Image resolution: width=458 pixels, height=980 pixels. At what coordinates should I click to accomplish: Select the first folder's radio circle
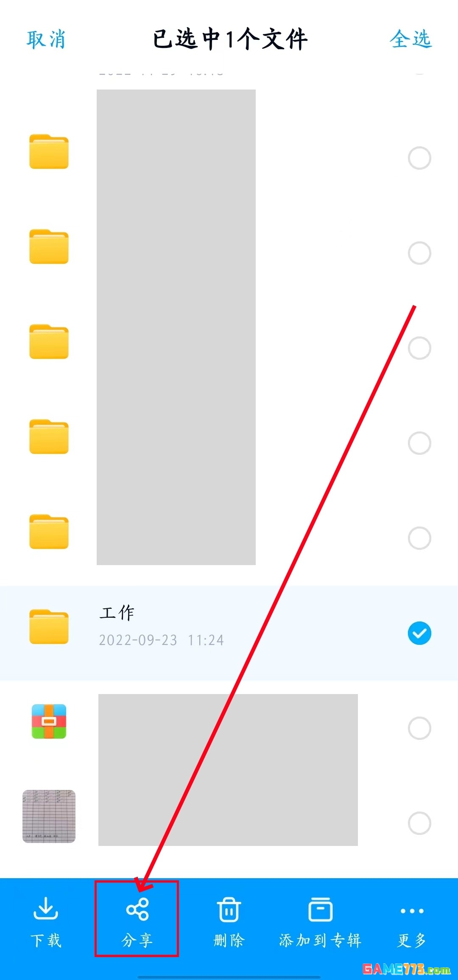419,158
